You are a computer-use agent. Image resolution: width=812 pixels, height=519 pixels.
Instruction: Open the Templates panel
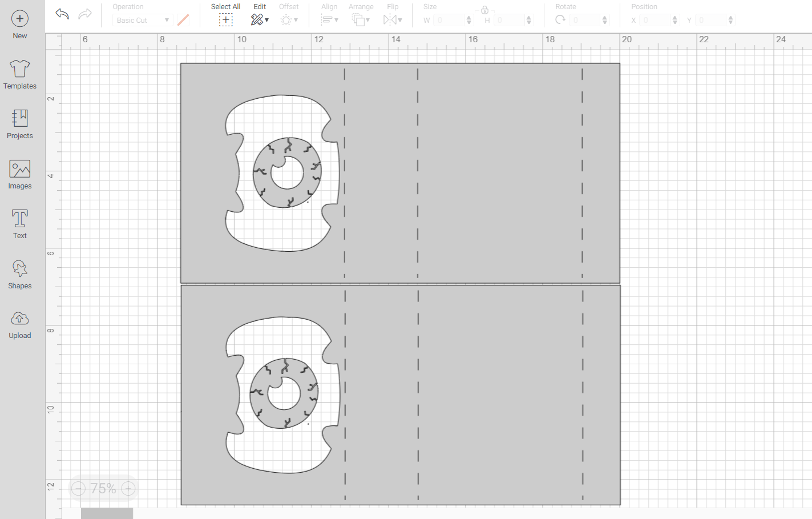pos(19,73)
